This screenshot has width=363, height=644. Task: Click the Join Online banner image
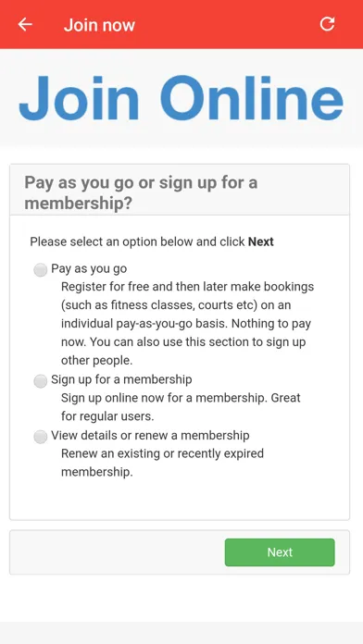pyautogui.click(x=181, y=98)
